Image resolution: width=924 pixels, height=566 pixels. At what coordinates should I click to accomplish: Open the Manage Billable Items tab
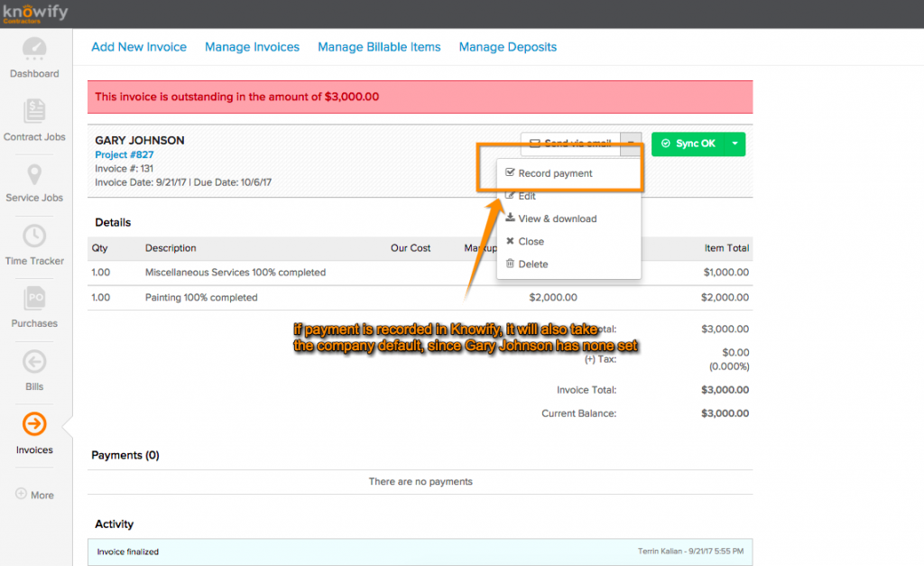click(x=379, y=46)
